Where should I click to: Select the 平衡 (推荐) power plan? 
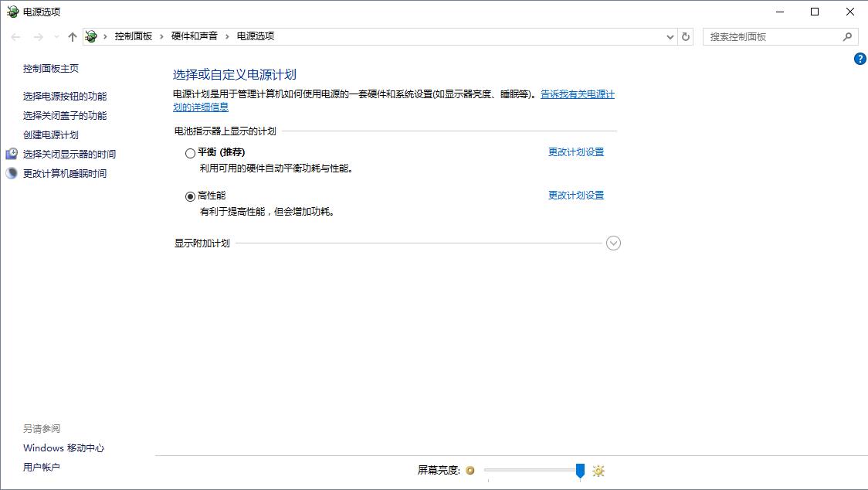coord(190,153)
